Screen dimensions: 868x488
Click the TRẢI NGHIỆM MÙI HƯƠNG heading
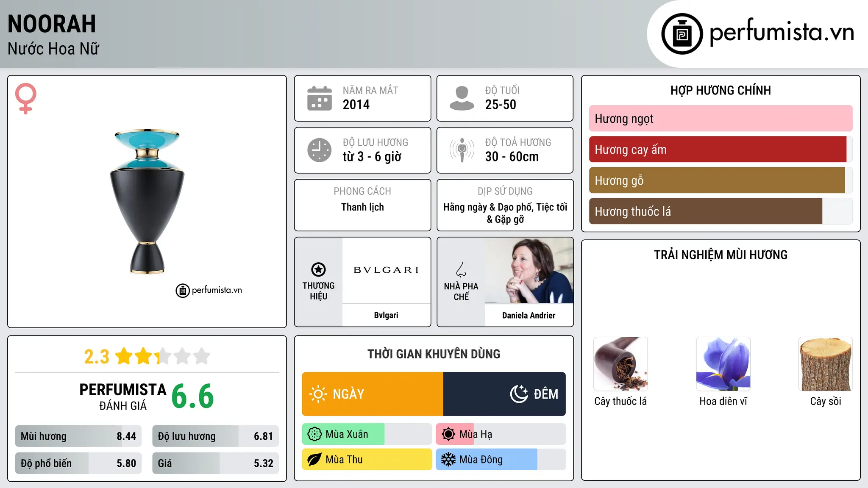[721, 255]
